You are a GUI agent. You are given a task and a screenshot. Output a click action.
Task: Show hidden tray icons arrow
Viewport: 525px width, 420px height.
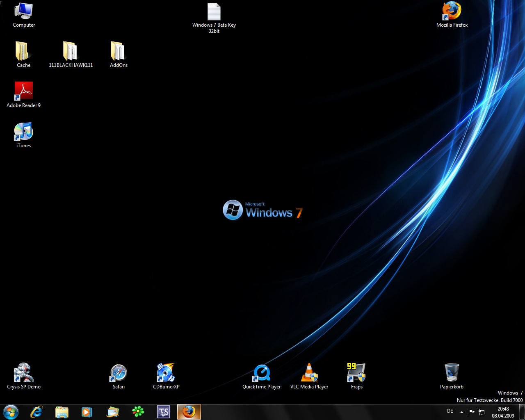[461, 412]
